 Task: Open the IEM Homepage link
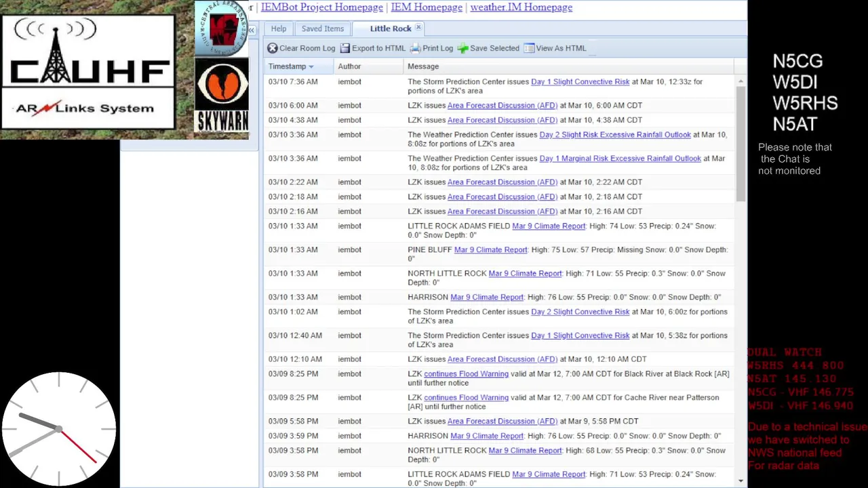click(x=427, y=7)
